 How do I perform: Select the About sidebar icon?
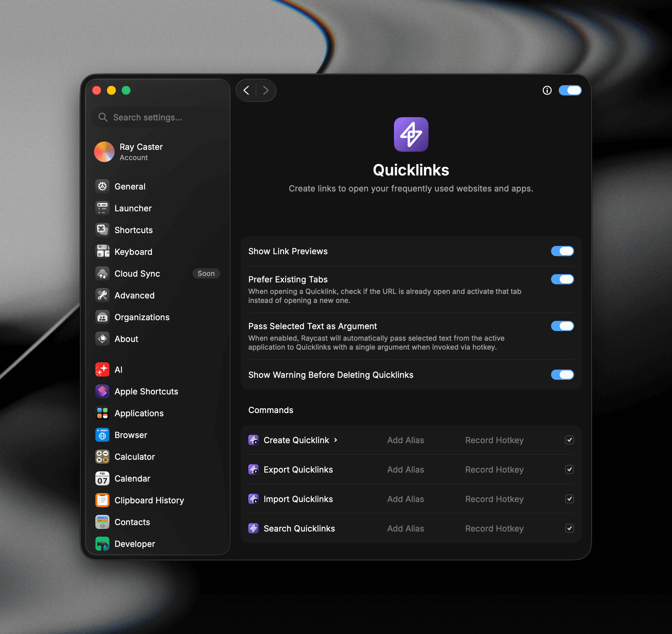[x=102, y=339]
